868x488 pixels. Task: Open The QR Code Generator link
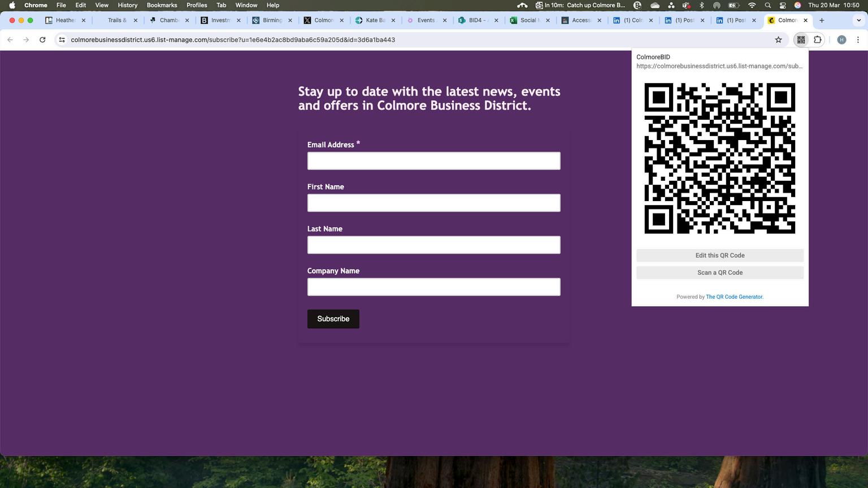[x=734, y=297]
